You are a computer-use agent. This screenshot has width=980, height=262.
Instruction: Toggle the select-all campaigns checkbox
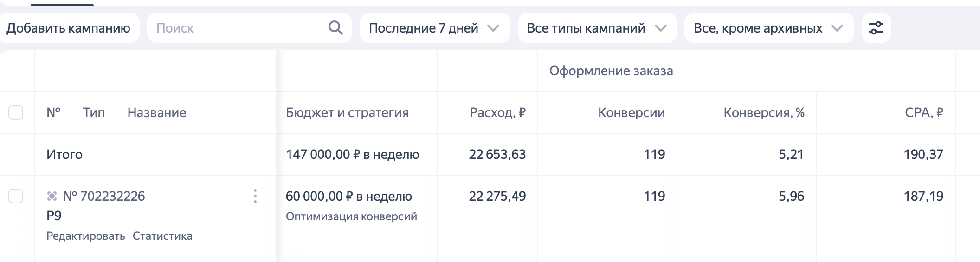pos(16,112)
